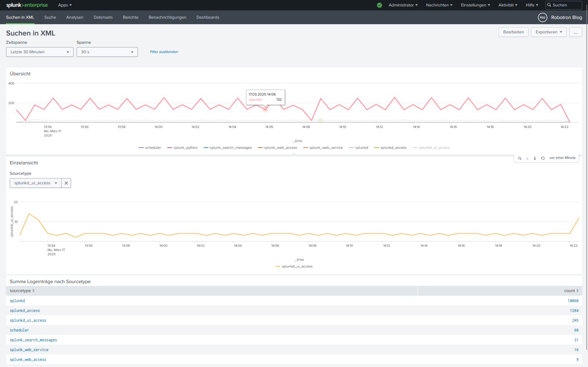
Task: Click the count value 60
Action: click(576, 330)
